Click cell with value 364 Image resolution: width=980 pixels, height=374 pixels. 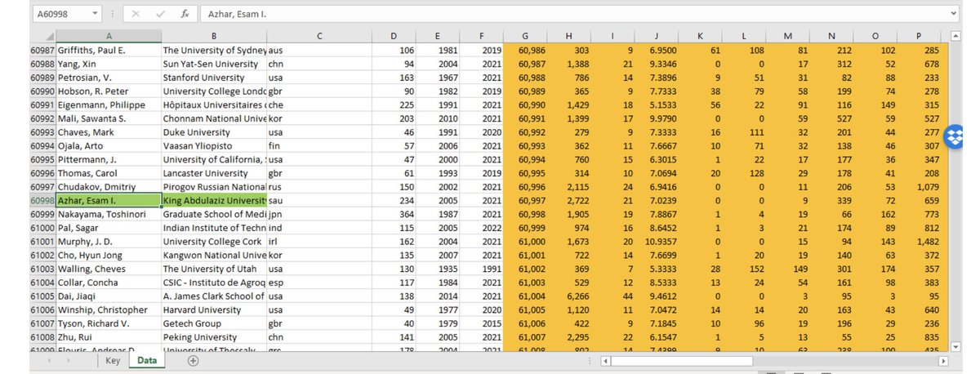pyautogui.click(x=394, y=214)
